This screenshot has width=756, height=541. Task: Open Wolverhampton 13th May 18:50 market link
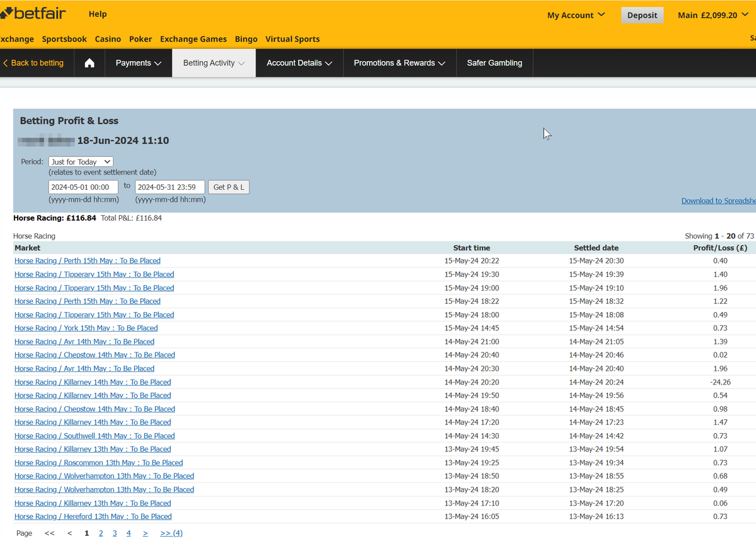(x=104, y=476)
